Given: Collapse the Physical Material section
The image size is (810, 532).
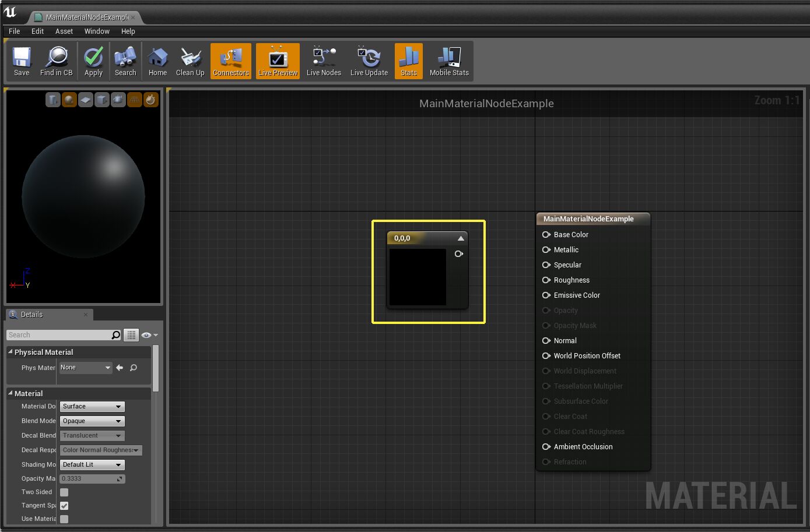Looking at the screenshot, I should click(10, 352).
